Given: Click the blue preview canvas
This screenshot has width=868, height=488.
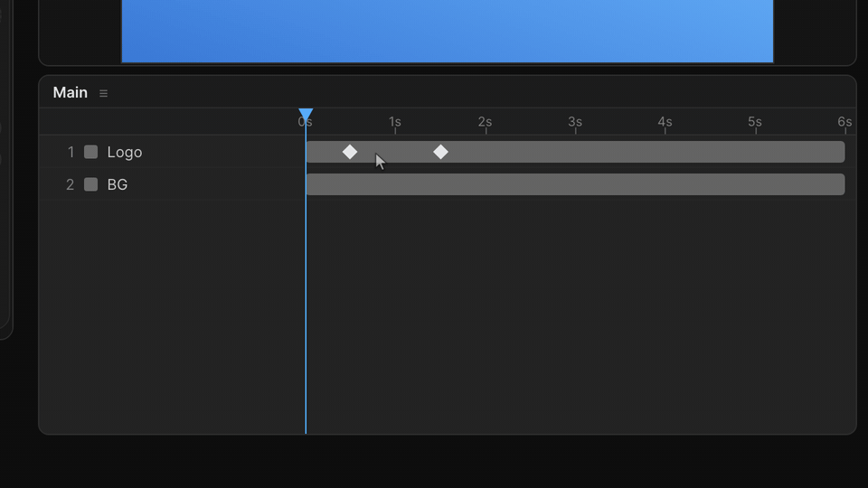Looking at the screenshot, I should (448, 31).
